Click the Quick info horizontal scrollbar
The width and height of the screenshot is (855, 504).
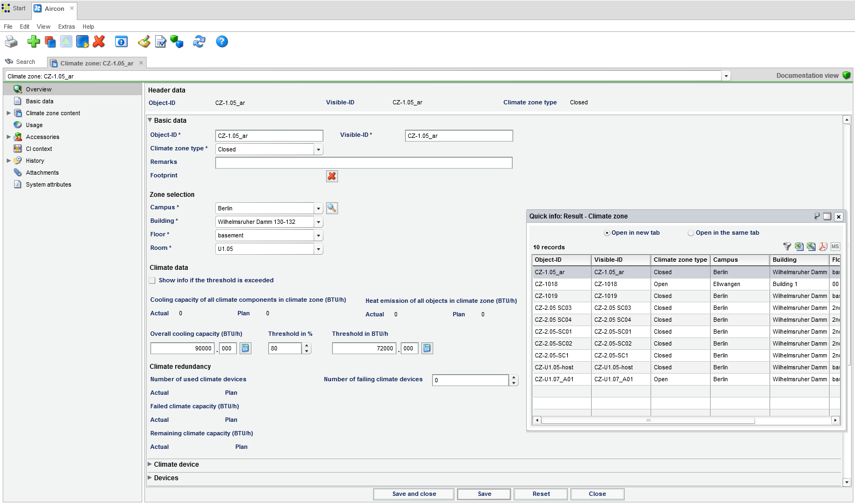click(648, 420)
